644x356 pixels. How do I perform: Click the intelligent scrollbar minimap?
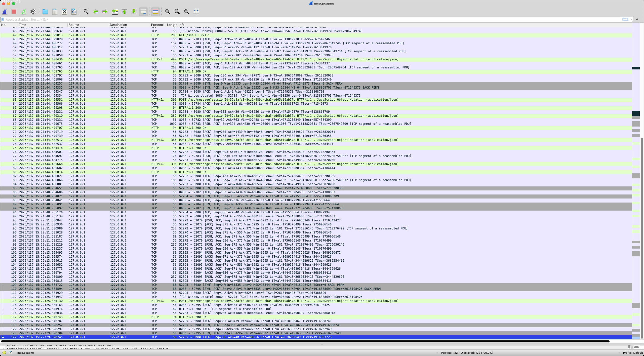pyautogui.click(x=636, y=181)
